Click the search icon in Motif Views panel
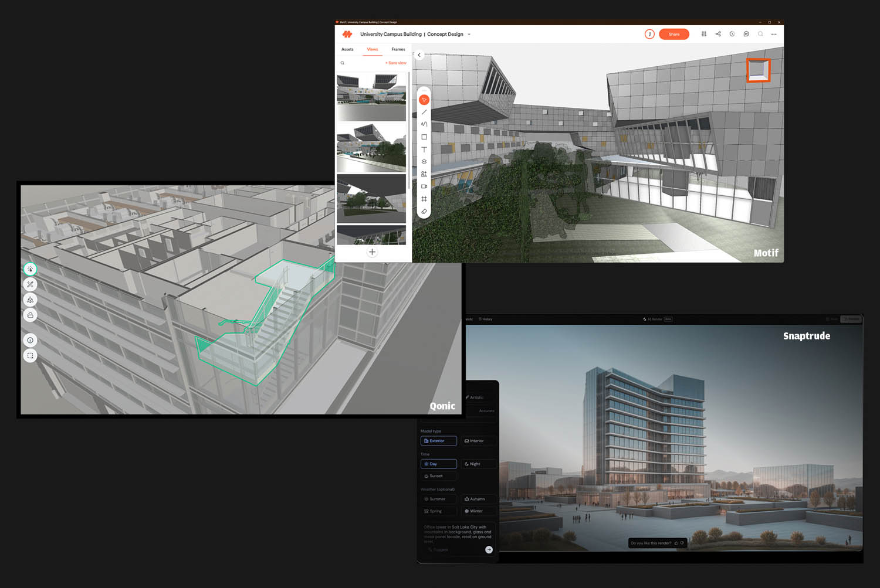The height and width of the screenshot is (588, 880). point(343,63)
